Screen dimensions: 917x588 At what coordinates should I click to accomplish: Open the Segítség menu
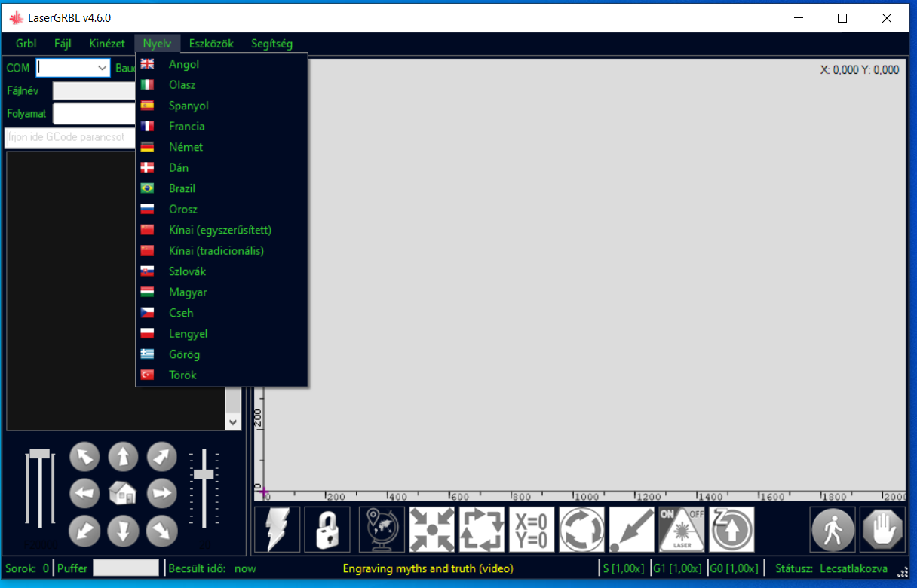click(272, 44)
